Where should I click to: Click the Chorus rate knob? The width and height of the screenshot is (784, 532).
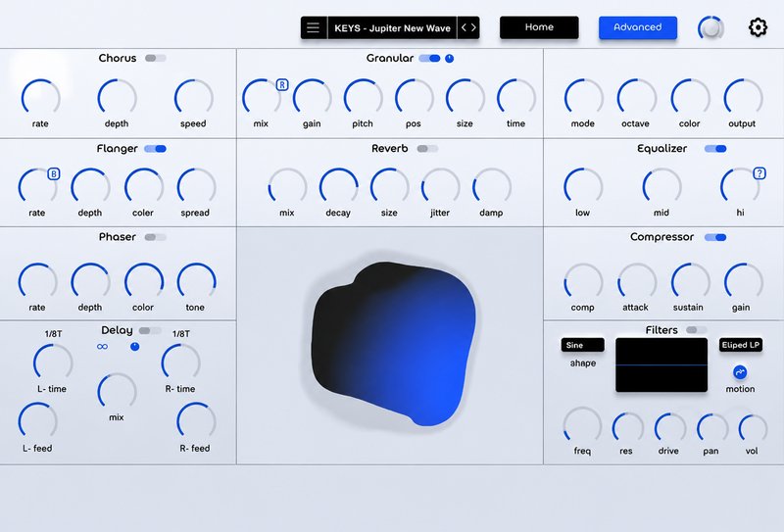40,98
